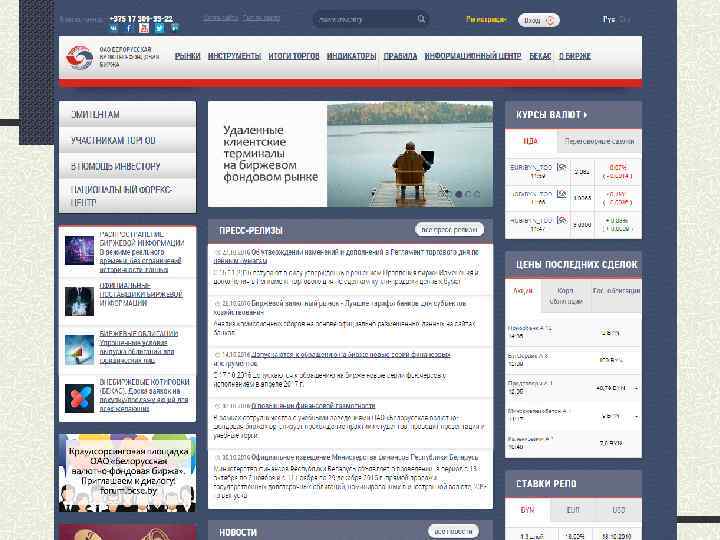The image size is (720, 540).
Task: Open the Национальный форекс-центр section
Action: [127, 196]
